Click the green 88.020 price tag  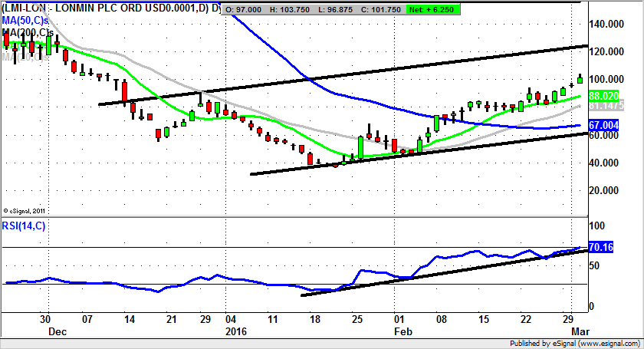pyautogui.click(x=605, y=95)
